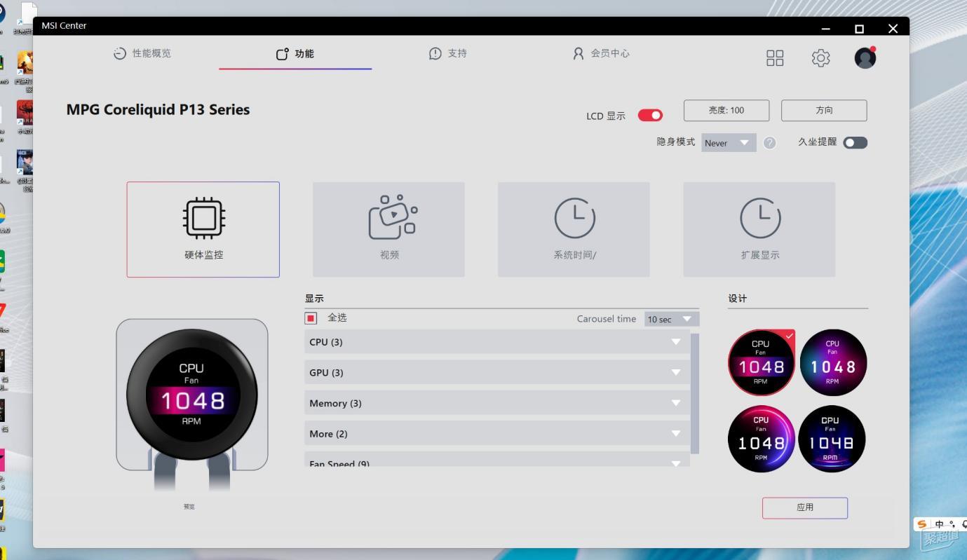Select the digital-font blue design thumbnail
This screenshot has width=967, height=560.
pos(832,439)
